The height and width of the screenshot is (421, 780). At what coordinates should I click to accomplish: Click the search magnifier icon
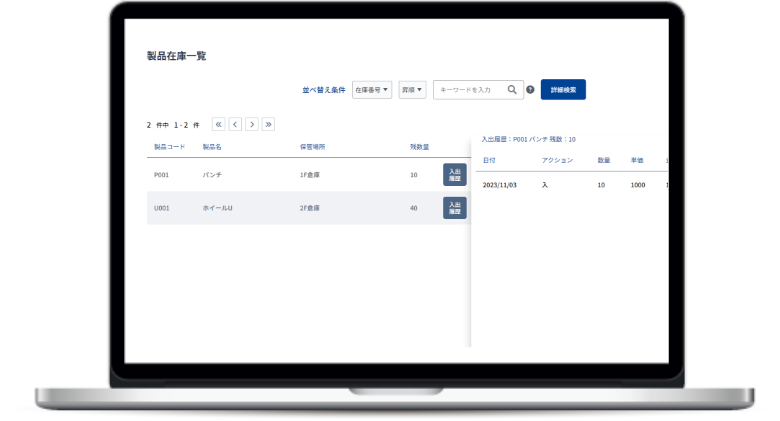point(512,90)
